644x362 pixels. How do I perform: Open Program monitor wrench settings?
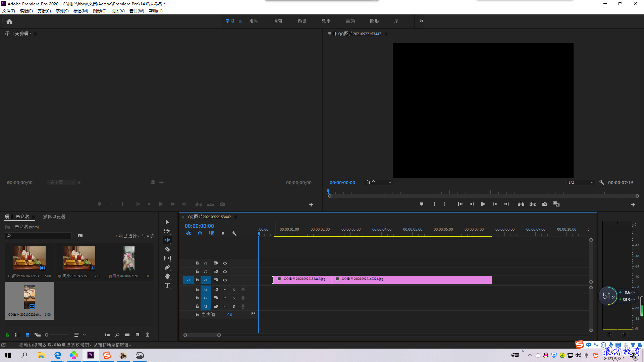click(602, 183)
